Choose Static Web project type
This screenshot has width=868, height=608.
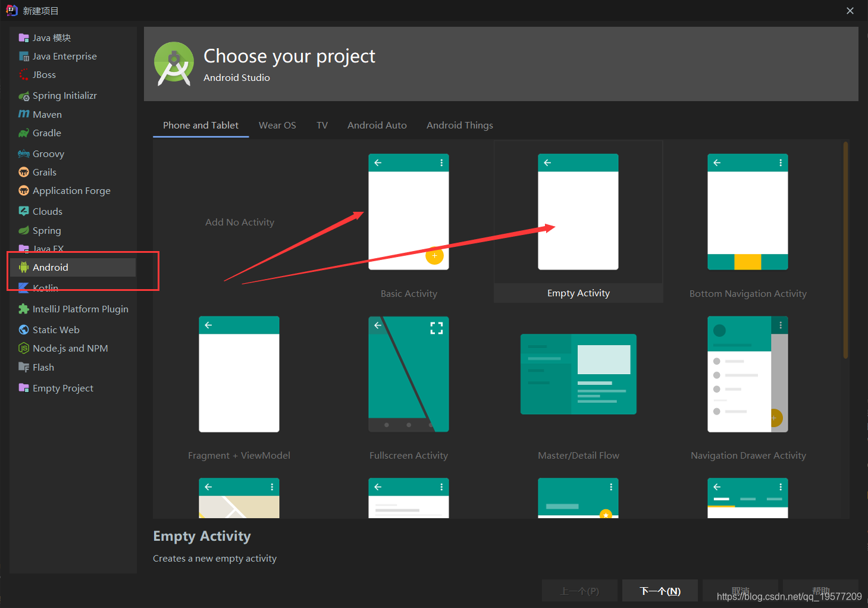coord(56,330)
